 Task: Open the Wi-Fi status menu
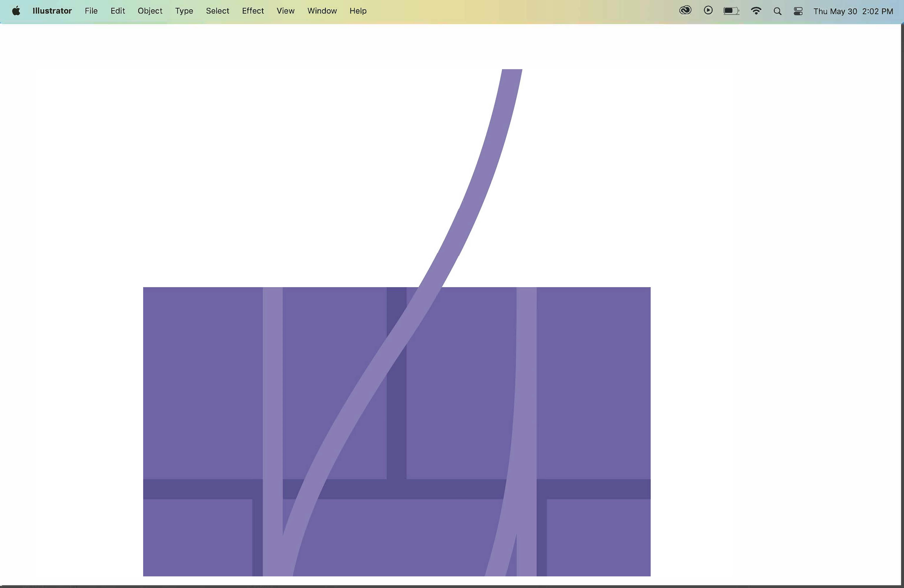756,11
